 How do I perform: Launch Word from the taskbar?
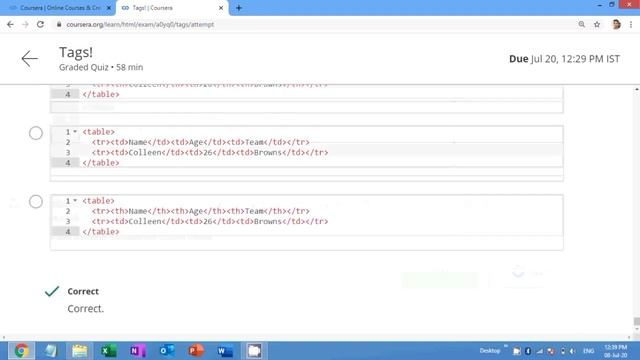click(x=225, y=351)
